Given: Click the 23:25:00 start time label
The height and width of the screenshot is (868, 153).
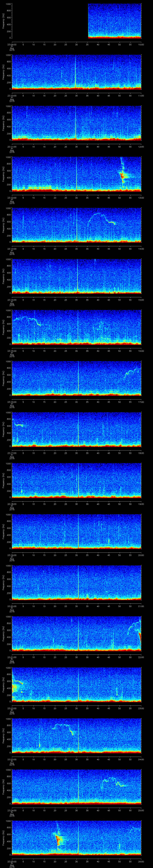Looking at the screenshot, I should [12, 862].
